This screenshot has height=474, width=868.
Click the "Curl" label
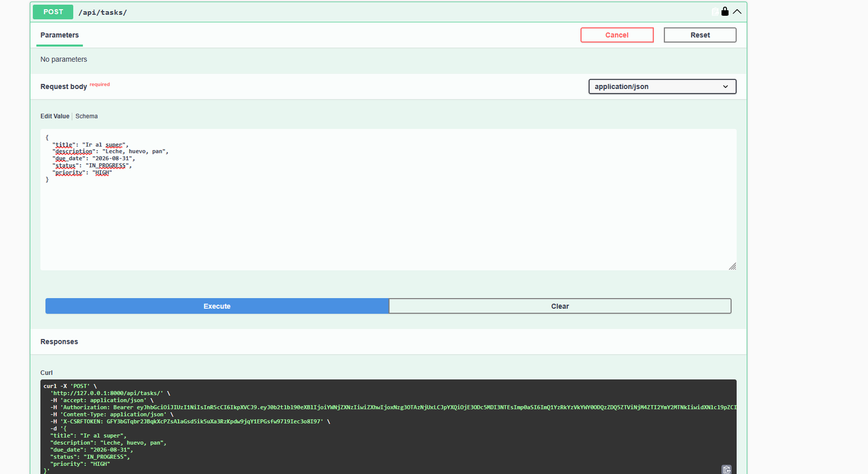click(47, 373)
